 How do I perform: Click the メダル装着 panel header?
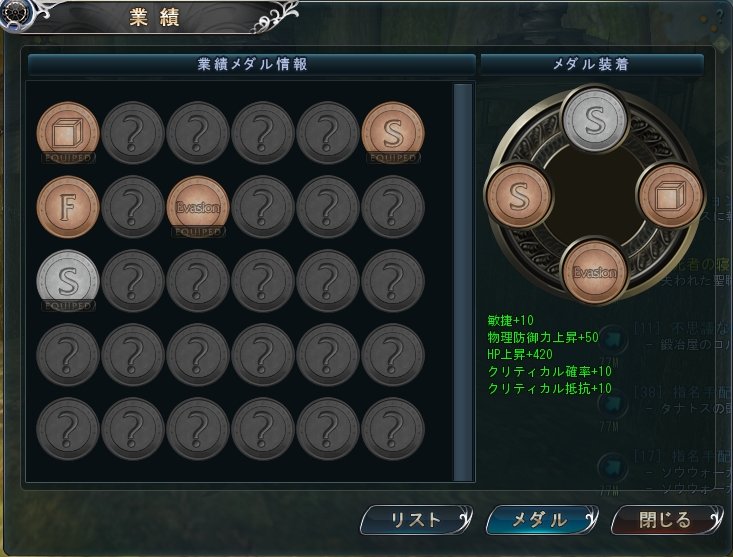click(x=592, y=64)
